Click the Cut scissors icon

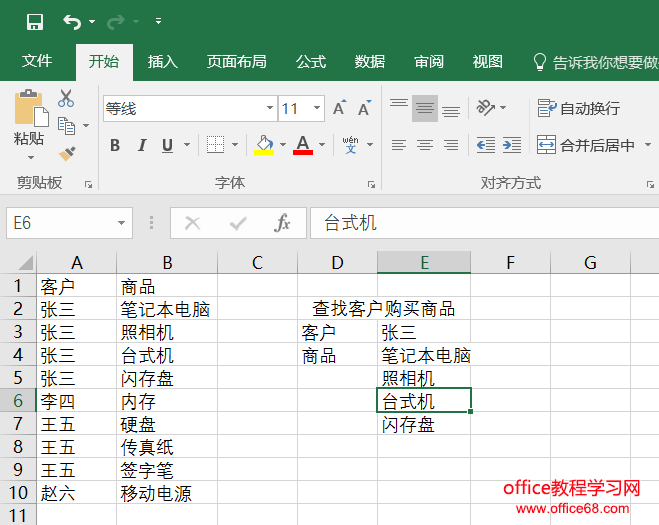click(66, 98)
